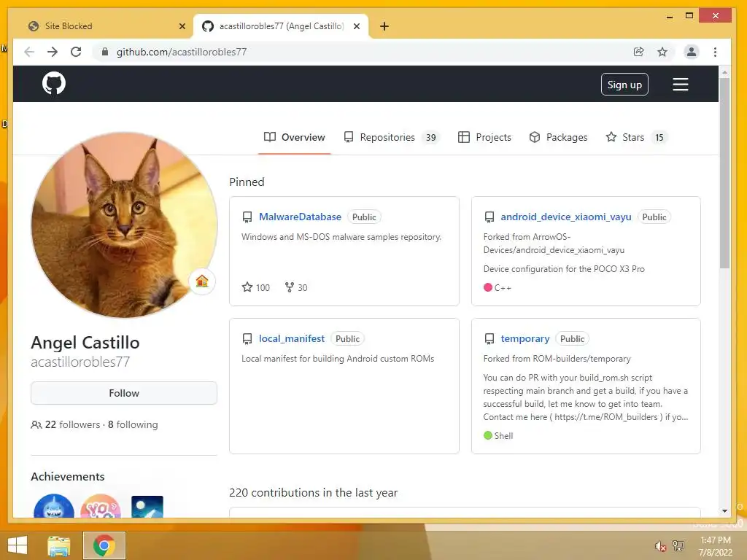Click the page scrollbar down arrow
The width and height of the screenshot is (747, 560).
(x=724, y=511)
